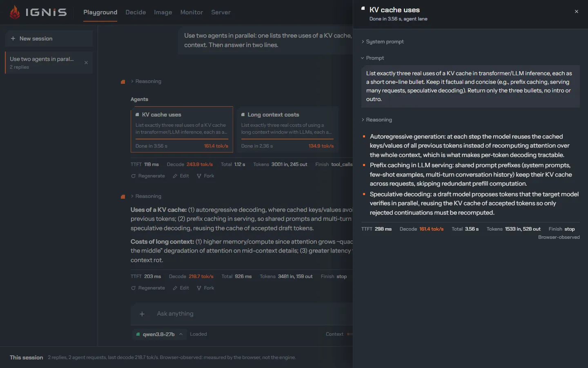Click Regenerate icon under the agent cards reply
588x368 pixels.
133,176
